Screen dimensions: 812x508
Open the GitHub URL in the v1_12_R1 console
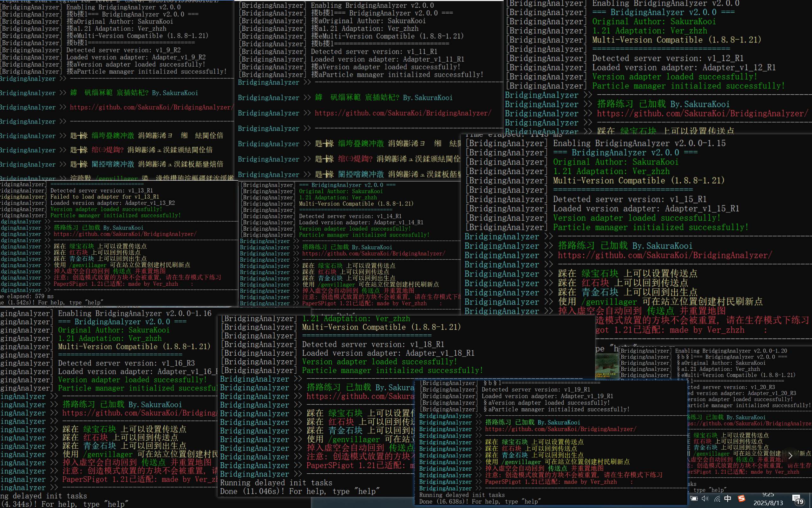702,114
